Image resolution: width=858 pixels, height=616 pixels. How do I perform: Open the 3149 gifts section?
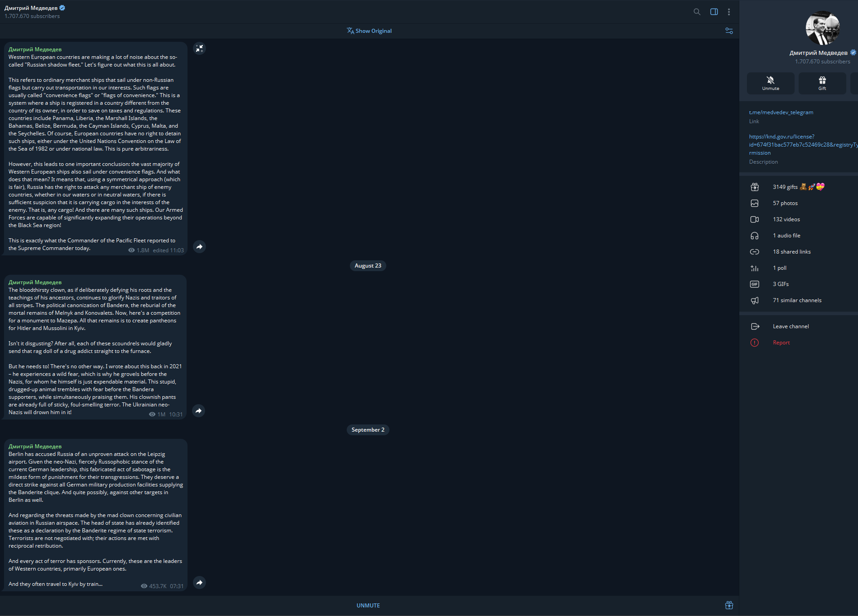[x=799, y=187]
